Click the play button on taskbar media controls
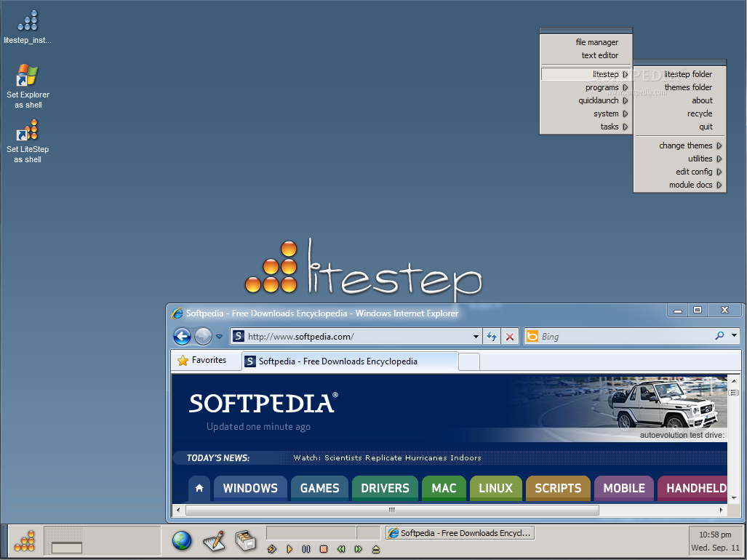The image size is (747, 560). (289, 549)
